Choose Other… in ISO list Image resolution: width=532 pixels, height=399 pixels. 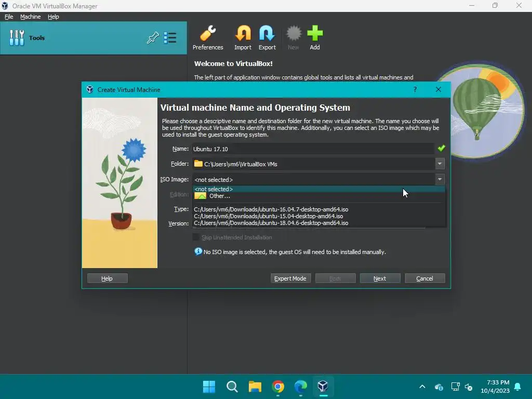[319, 196]
